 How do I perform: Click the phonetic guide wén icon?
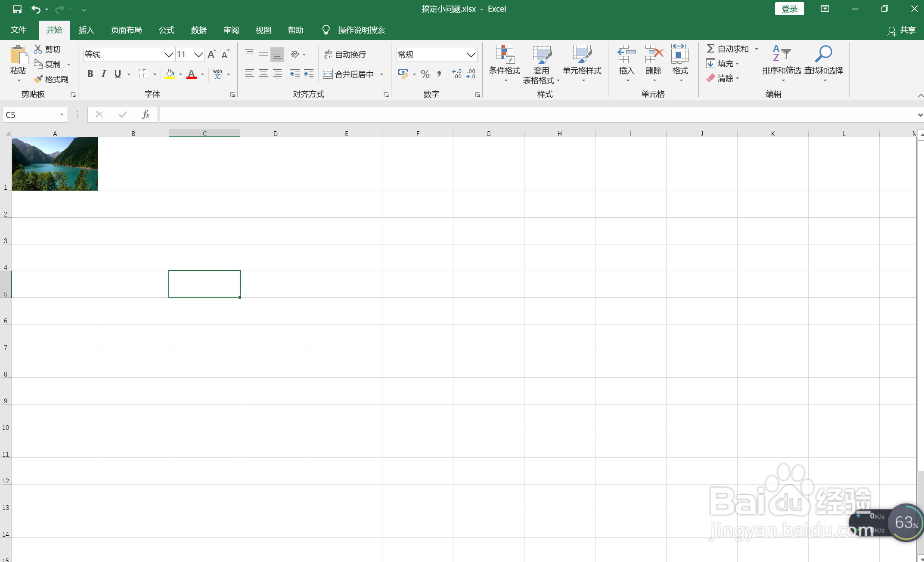217,74
